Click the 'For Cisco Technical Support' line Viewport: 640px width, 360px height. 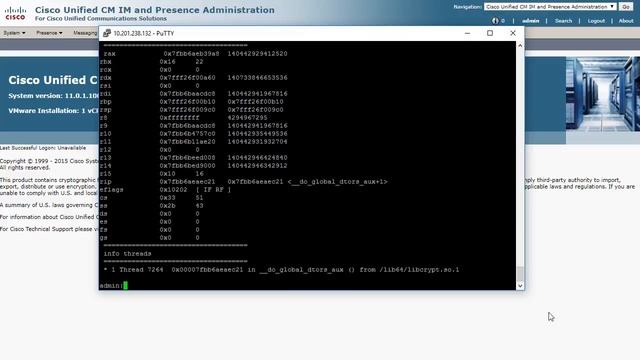[49, 229]
